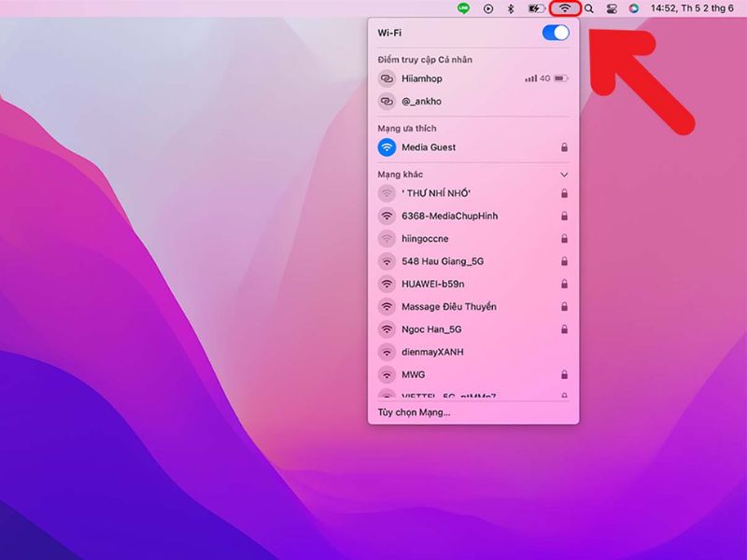Open Spotlight search magnifier icon
This screenshot has width=747, height=560.
[589, 8]
